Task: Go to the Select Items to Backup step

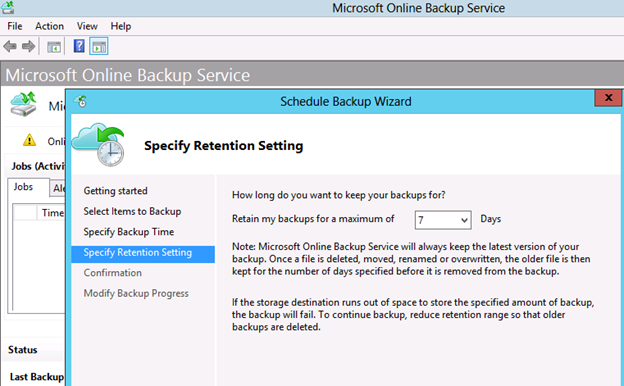Action: tap(132, 211)
